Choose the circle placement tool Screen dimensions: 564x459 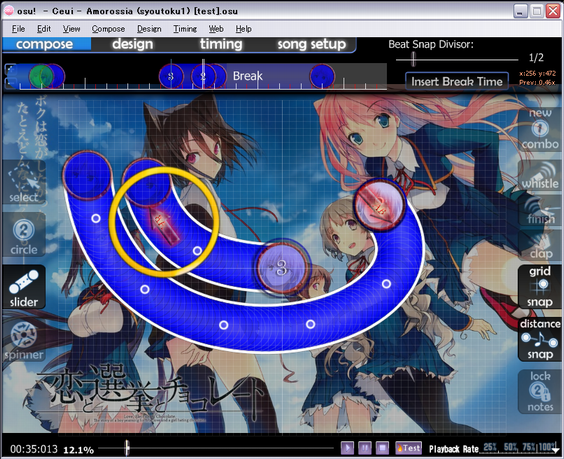(24, 235)
